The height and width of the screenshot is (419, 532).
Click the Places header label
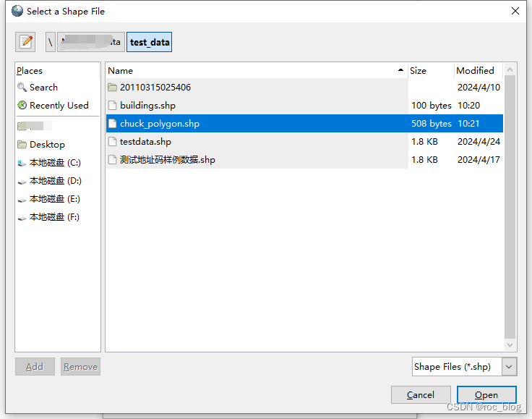coord(30,71)
